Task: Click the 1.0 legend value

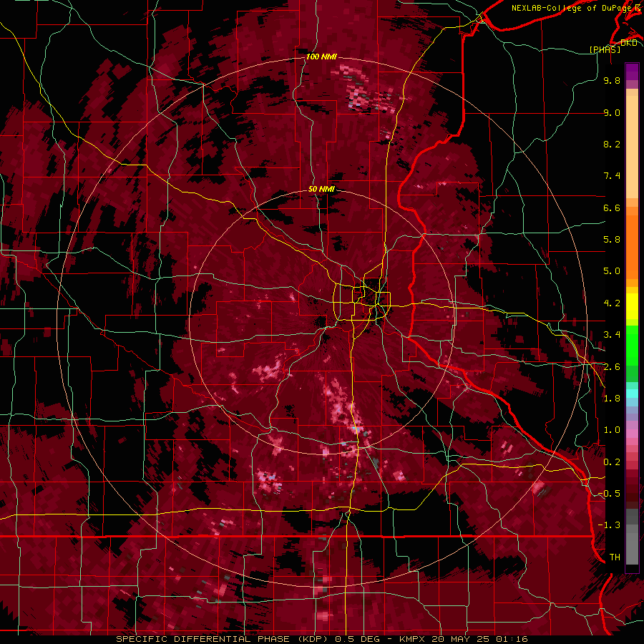Action: (612, 430)
